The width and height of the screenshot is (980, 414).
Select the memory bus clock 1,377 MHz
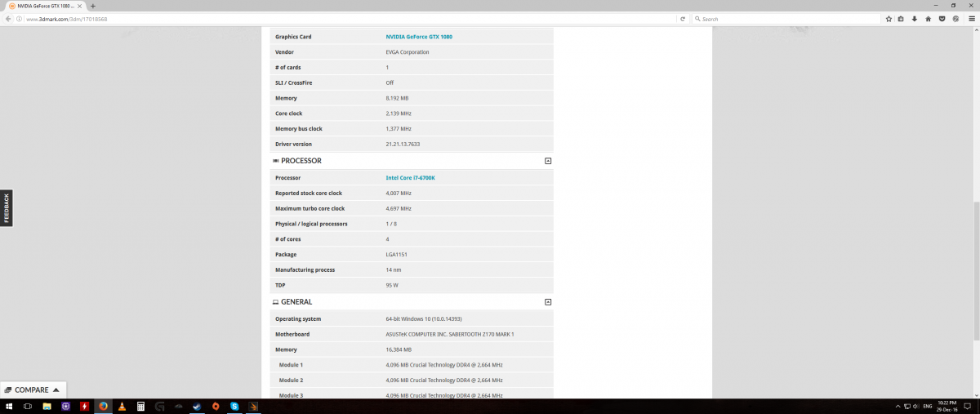click(x=399, y=129)
